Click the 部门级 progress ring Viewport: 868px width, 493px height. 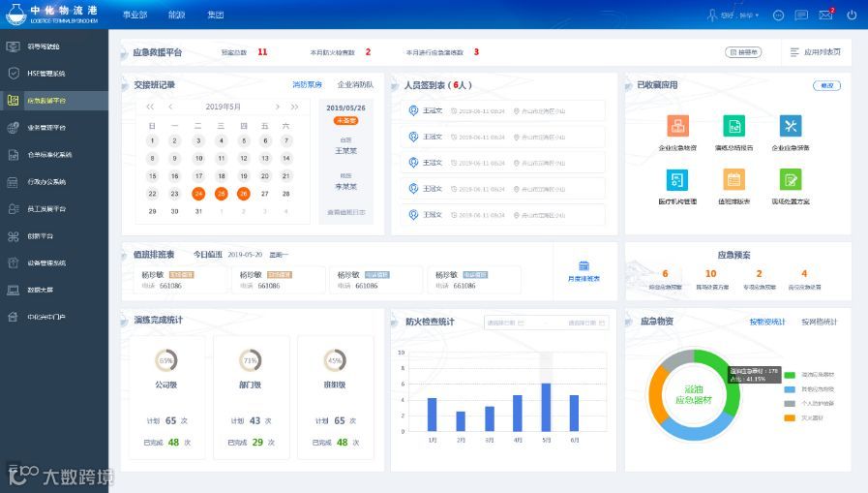251,360
